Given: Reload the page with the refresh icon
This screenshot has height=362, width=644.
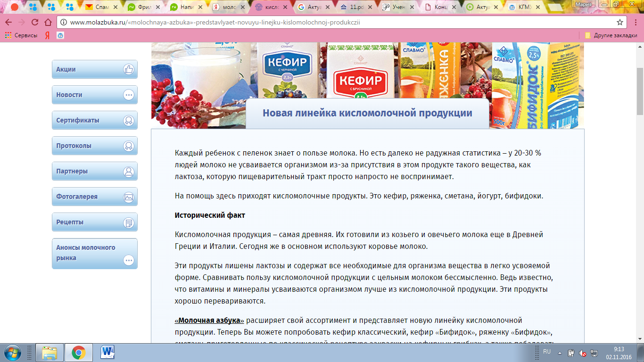Looking at the screenshot, I should pos(35,22).
